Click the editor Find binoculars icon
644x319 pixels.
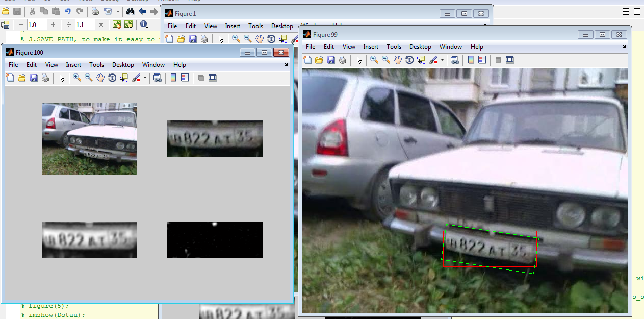click(x=131, y=11)
